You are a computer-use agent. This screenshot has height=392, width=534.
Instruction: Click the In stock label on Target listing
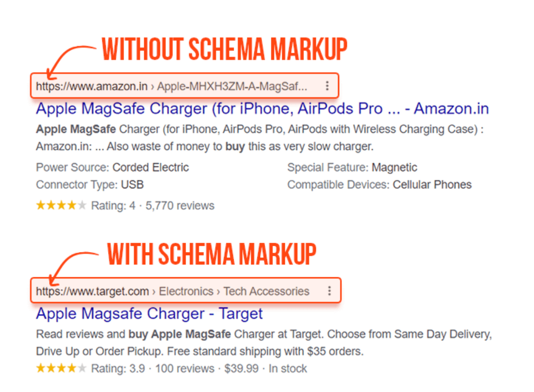click(x=287, y=368)
